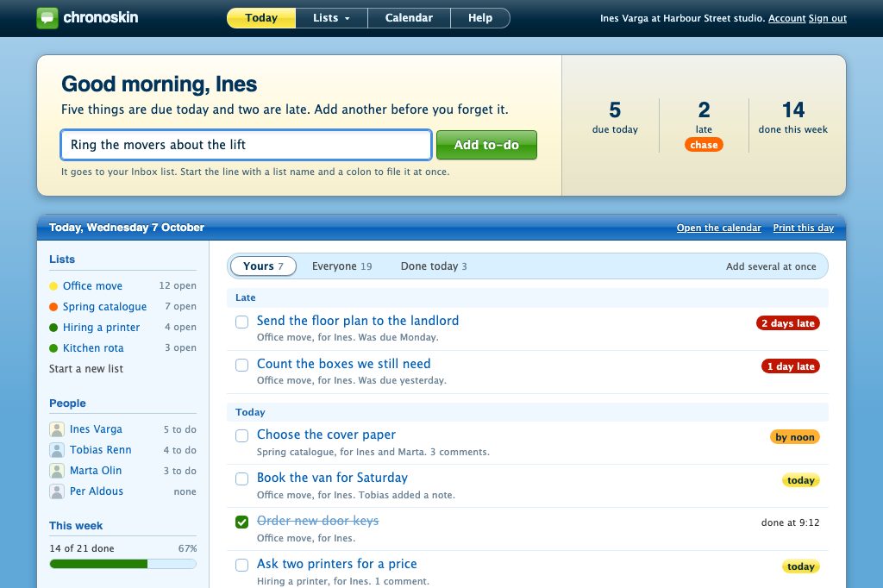Screen dimensions: 883x588
Task: Open the Account link
Action: click(x=786, y=18)
